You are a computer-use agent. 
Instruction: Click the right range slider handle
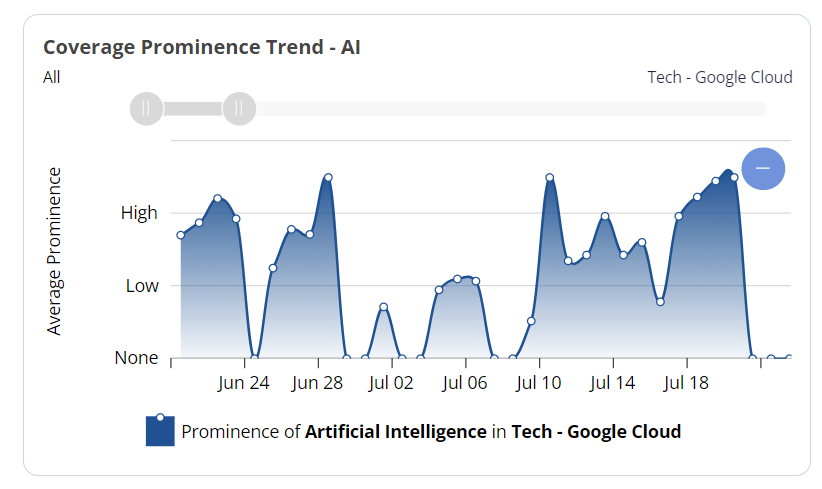point(239,108)
